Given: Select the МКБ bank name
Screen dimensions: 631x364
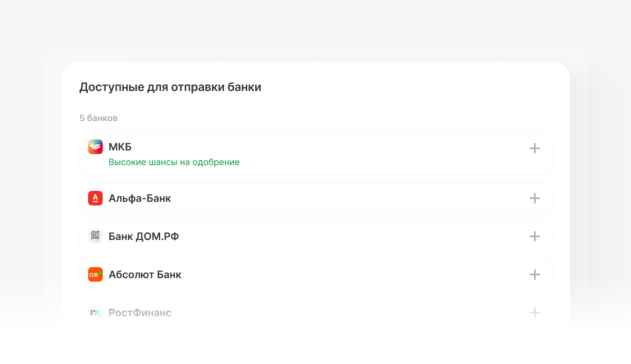Looking at the screenshot, I should 120,147.
